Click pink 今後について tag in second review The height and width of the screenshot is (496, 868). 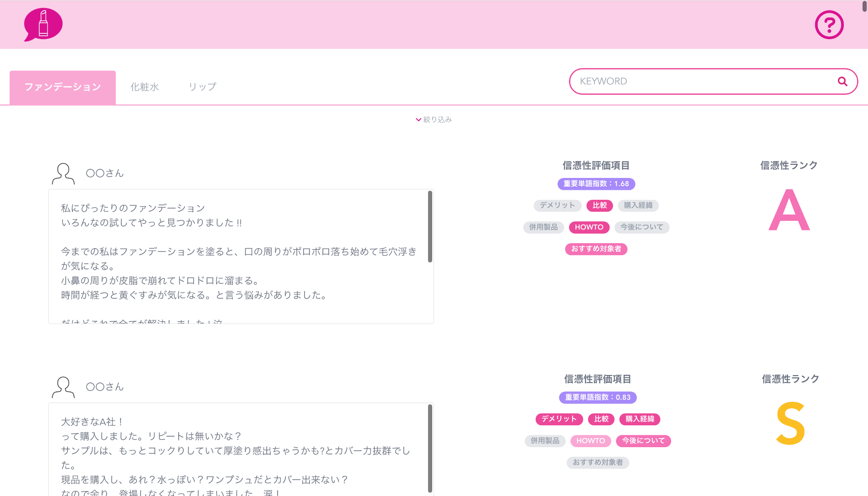tap(643, 441)
